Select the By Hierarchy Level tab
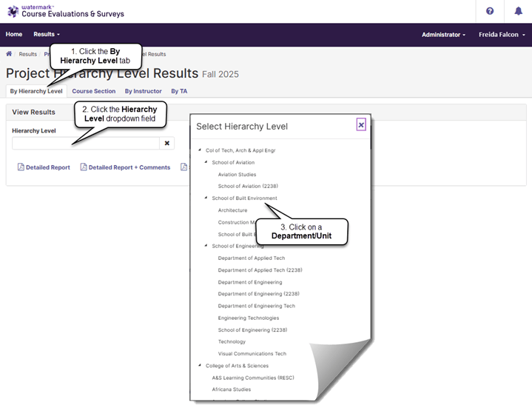Viewport: 532px width, 408px height. [36, 91]
